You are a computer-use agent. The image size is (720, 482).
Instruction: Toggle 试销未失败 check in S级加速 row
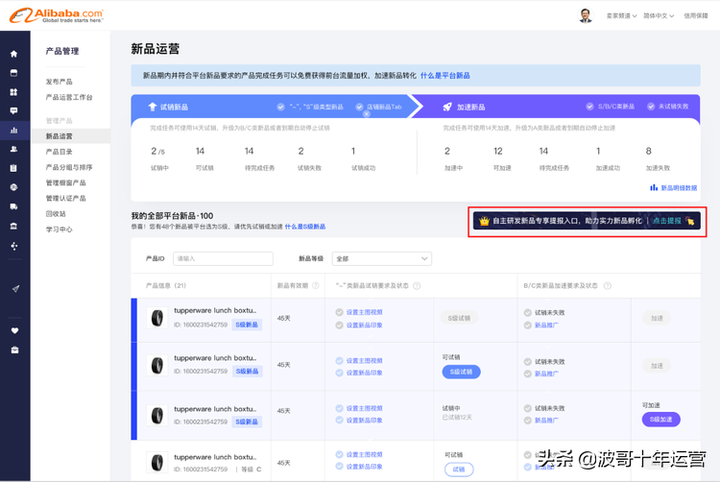pos(528,408)
